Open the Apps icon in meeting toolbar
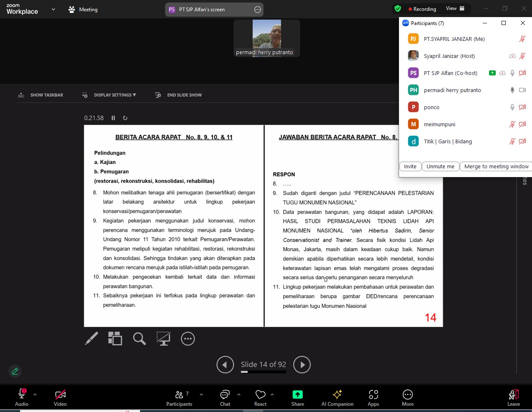Viewport: 532px width, 412px height. point(373,398)
